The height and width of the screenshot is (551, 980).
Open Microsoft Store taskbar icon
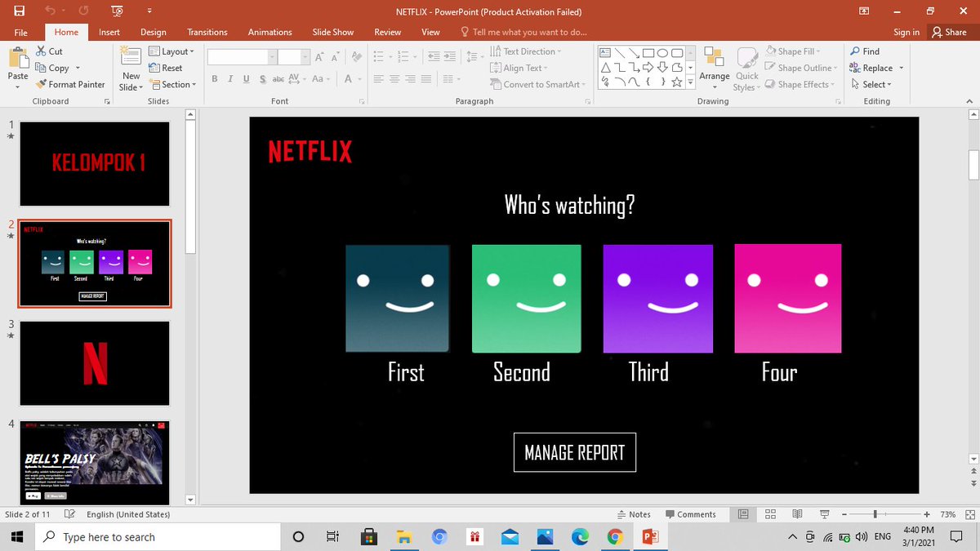[x=369, y=537]
